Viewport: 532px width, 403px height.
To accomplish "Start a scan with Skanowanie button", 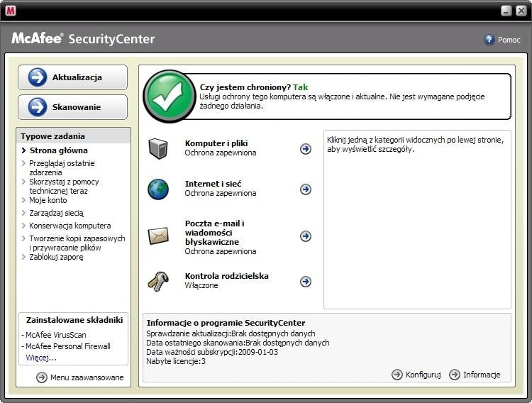I will (72, 107).
